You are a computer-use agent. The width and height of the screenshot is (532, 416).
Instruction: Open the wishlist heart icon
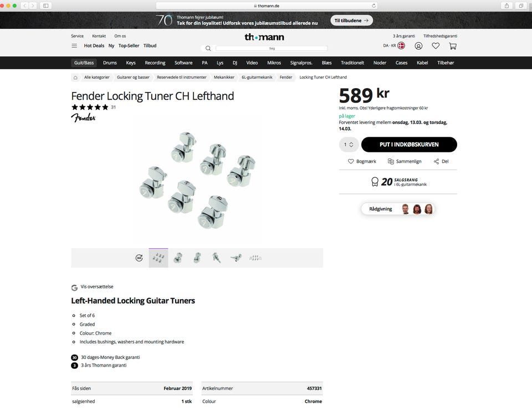pos(436,46)
